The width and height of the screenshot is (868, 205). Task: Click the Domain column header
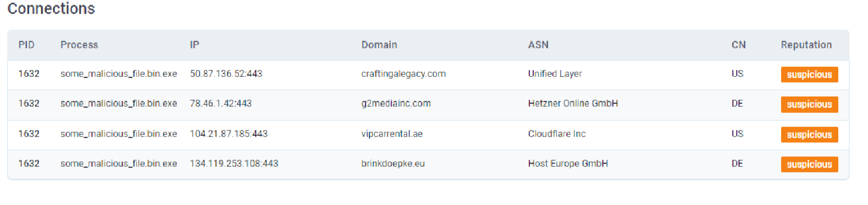point(379,45)
